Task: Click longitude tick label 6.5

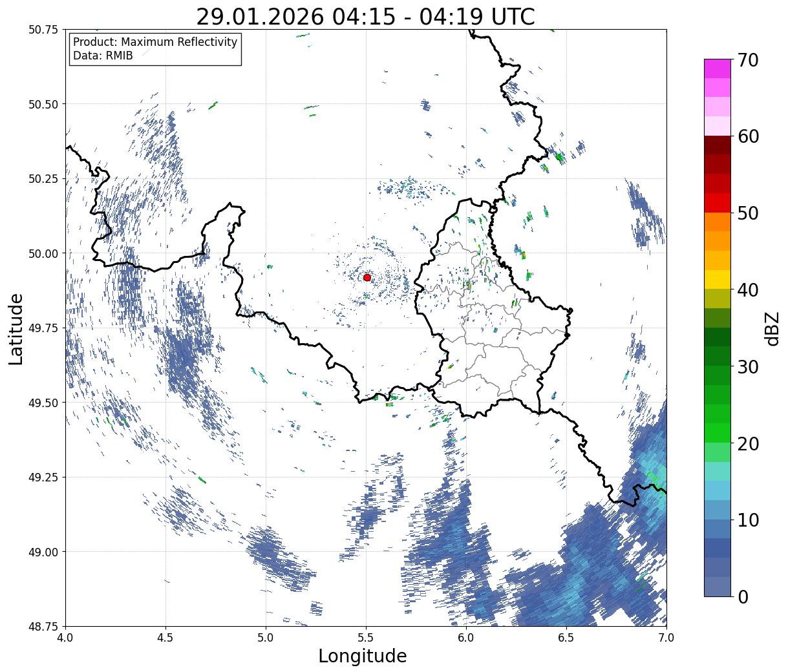Action: (x=566, y=638)
